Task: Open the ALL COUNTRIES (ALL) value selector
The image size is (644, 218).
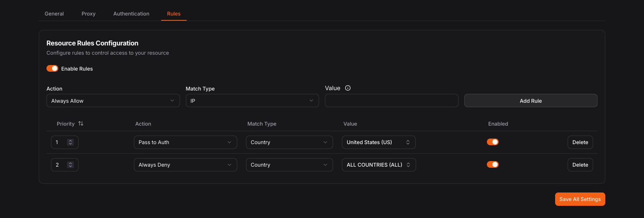Action: pyautogui.click(x=378, y=165)
